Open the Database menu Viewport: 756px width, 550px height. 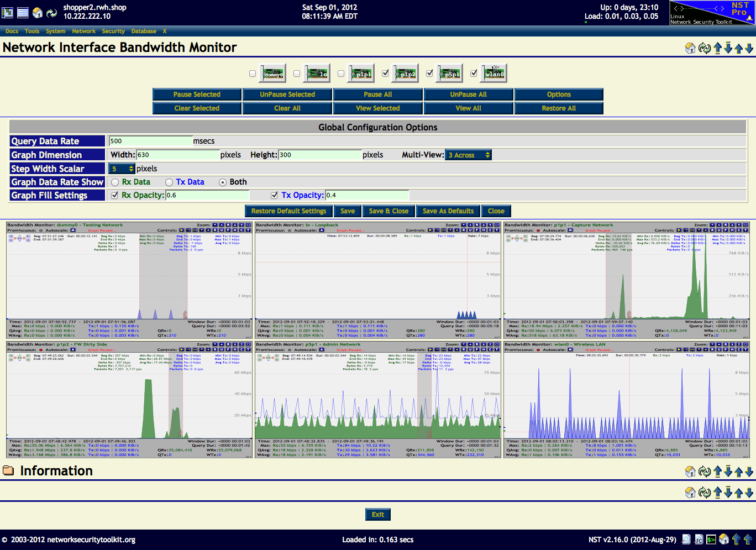[x=144, y=32]
